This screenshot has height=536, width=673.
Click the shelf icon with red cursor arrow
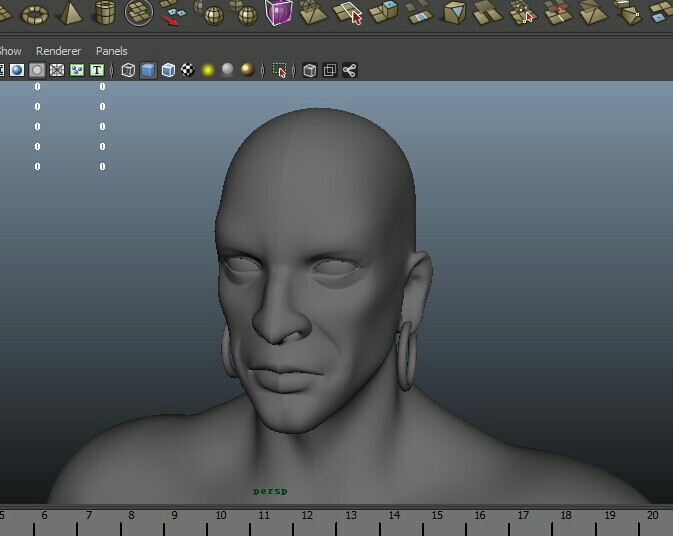click(x=349, y=13)
